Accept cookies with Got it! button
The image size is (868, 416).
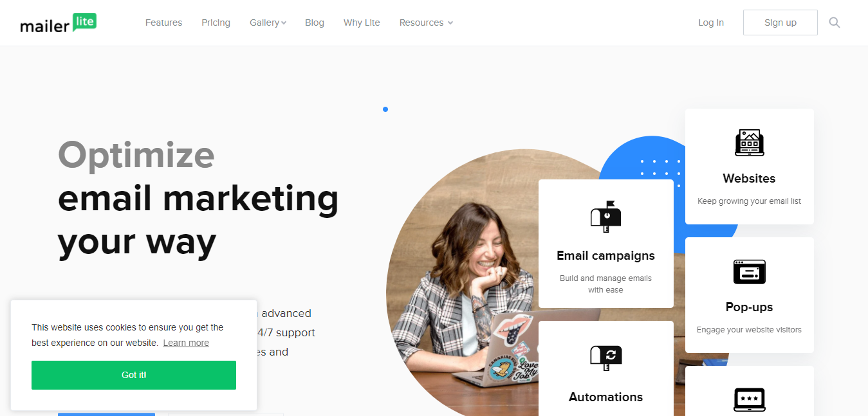134,375
